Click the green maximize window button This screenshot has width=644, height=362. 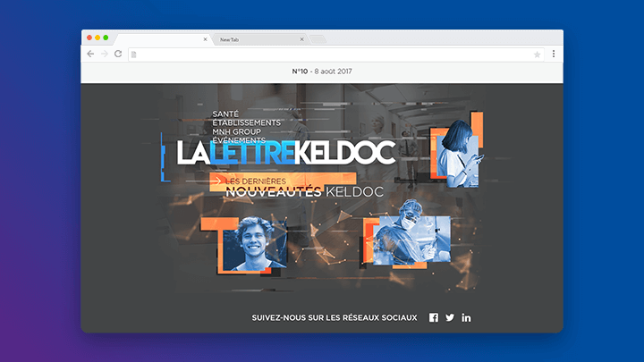click(106, 38)
